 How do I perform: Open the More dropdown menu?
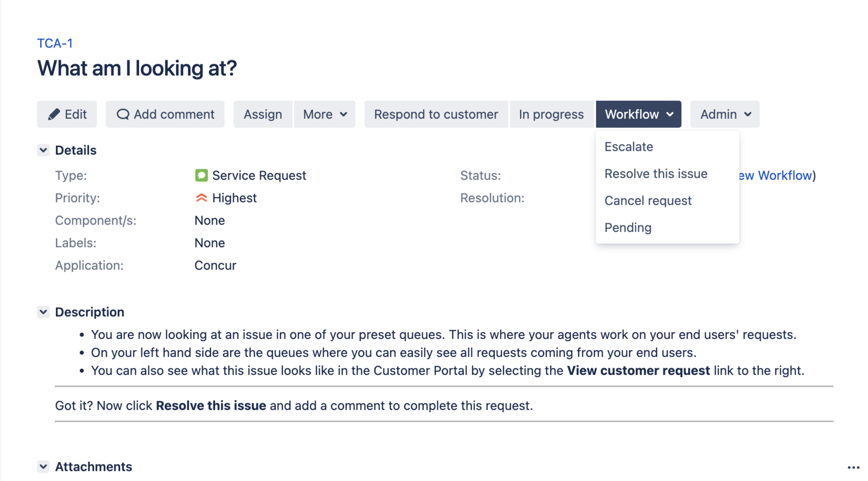(x=324, y=114)
